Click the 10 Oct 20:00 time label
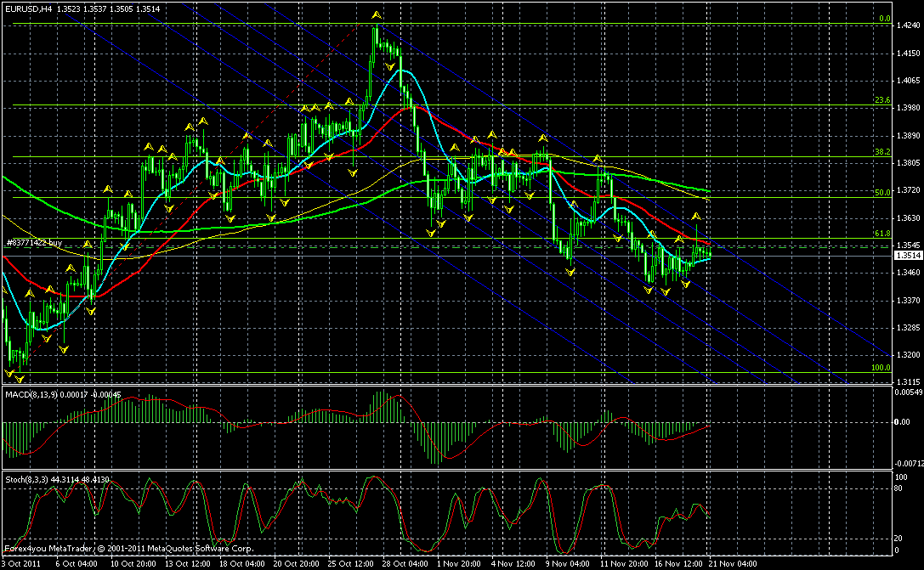Screen dimensions: 924x570 click(x=133, y=563)
